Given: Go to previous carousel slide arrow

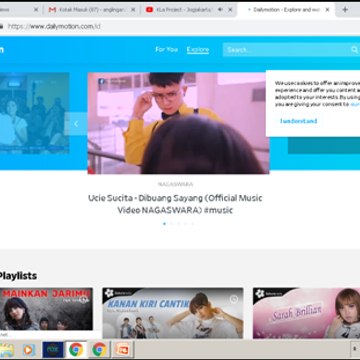Looking at the screenshot, I should 76,124.
